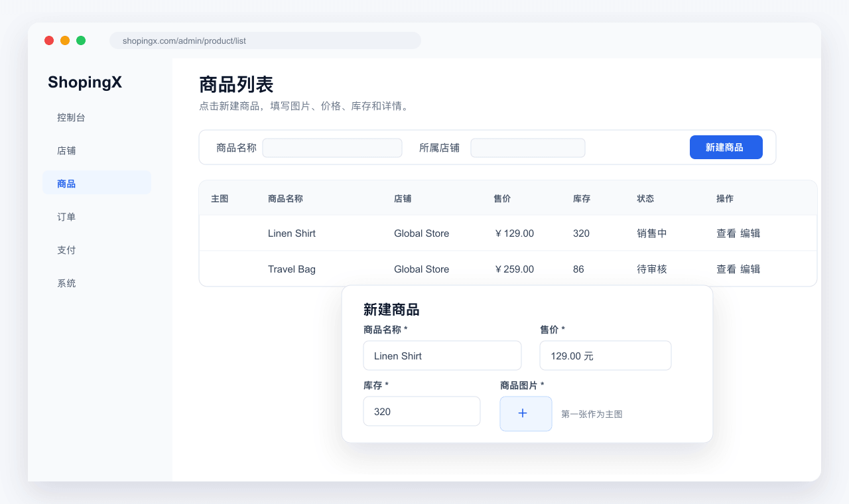Click the 待审核 status cell
This screenshot has height=504, width=849.
652,269
